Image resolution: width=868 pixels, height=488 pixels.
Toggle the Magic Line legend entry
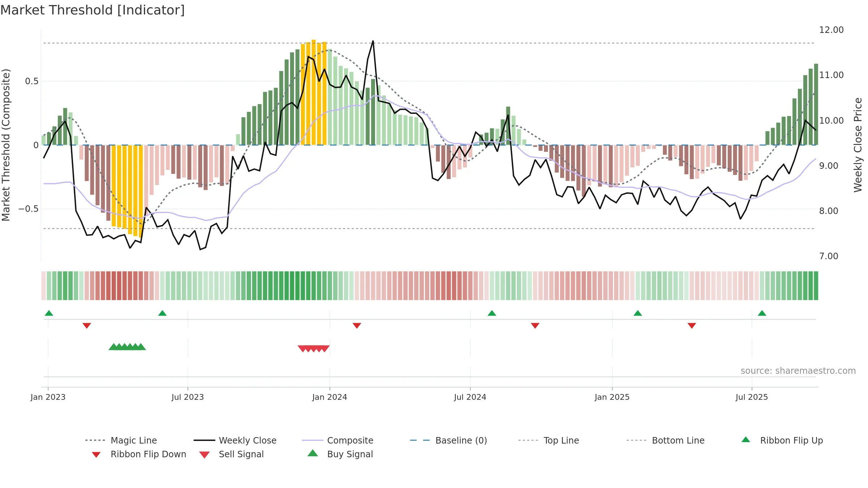tap(121, 440)
